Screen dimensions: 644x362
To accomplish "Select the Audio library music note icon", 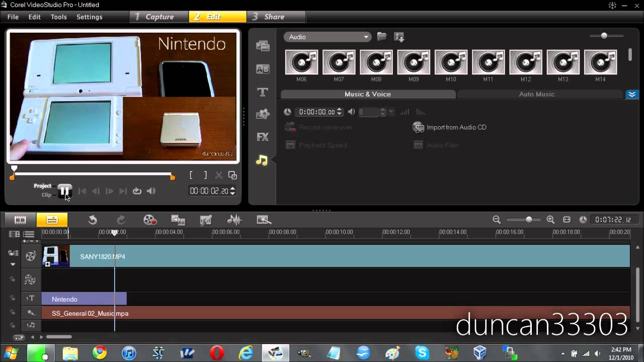I will (262, 160).
